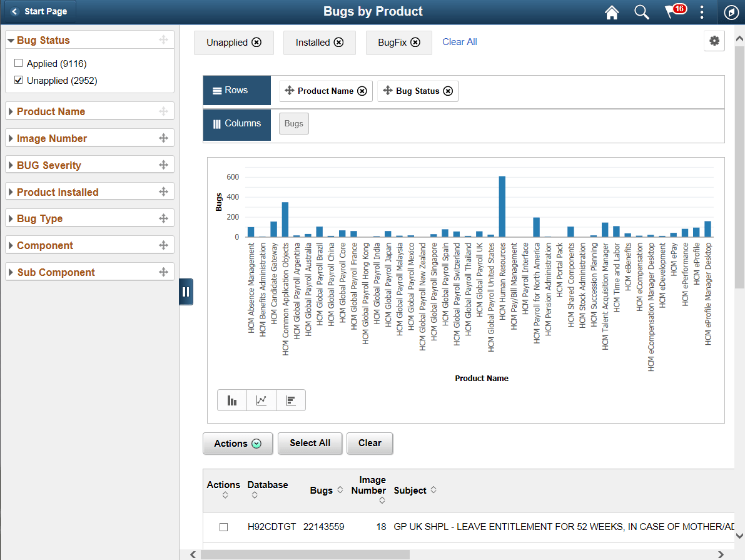The width and height of the screenshot is (745, 560).
Task: Remove the Installed filter chip
Action: tap(339, 43)
